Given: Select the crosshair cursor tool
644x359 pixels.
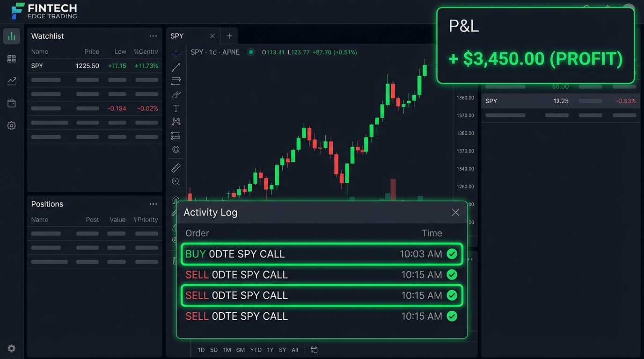Looking at the screenshot, I should point(176,54).
